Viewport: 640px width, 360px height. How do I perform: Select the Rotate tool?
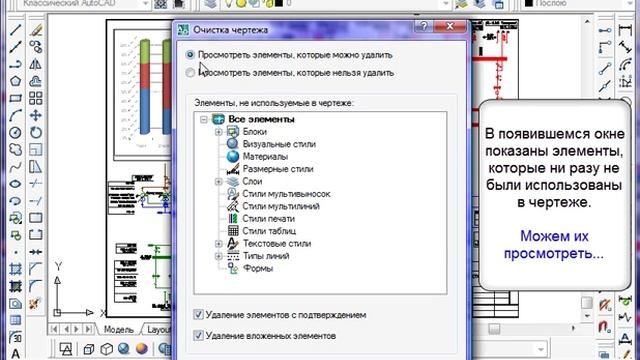[x=36, y=133]
